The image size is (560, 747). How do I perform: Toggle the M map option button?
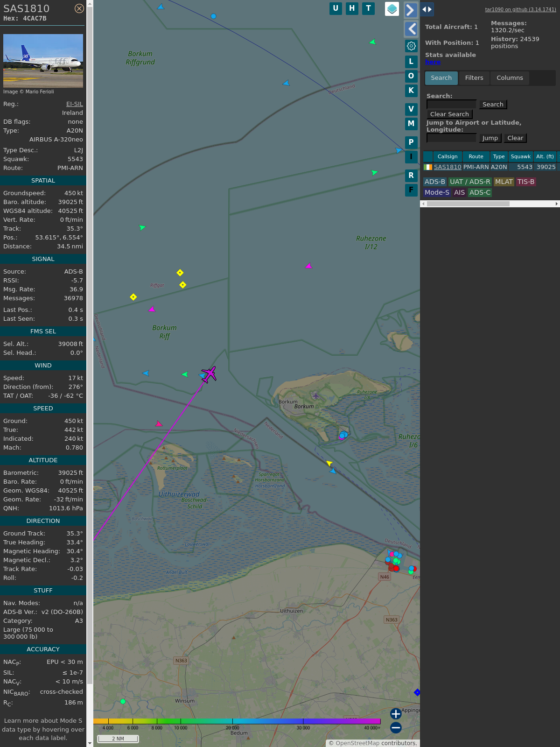pos(411,124)
